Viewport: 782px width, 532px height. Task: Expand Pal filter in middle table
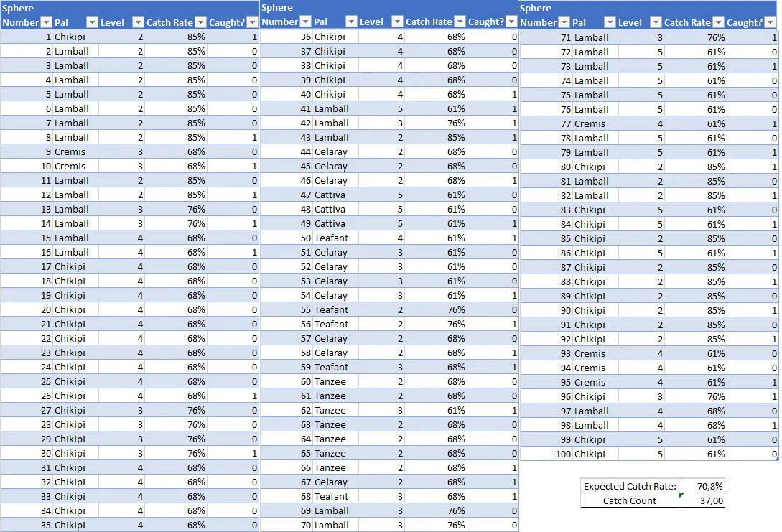[x=351, y=22]
